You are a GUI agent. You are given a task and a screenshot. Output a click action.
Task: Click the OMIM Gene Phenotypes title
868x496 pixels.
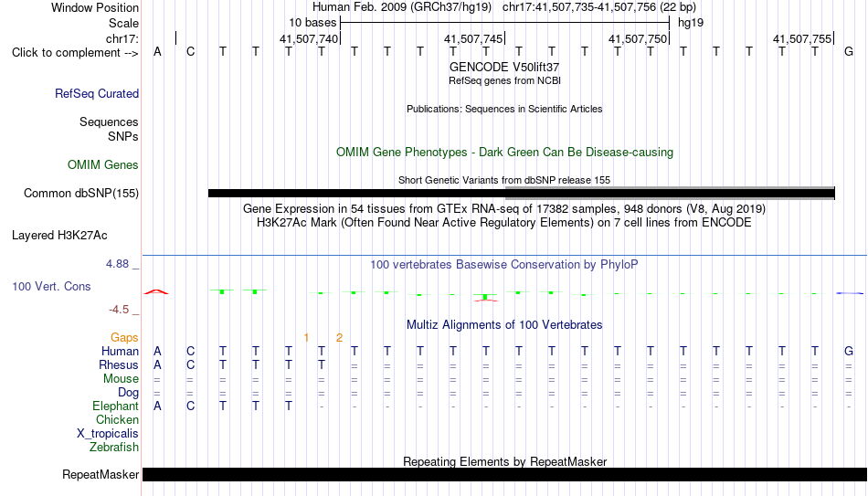tap(505, 153)
